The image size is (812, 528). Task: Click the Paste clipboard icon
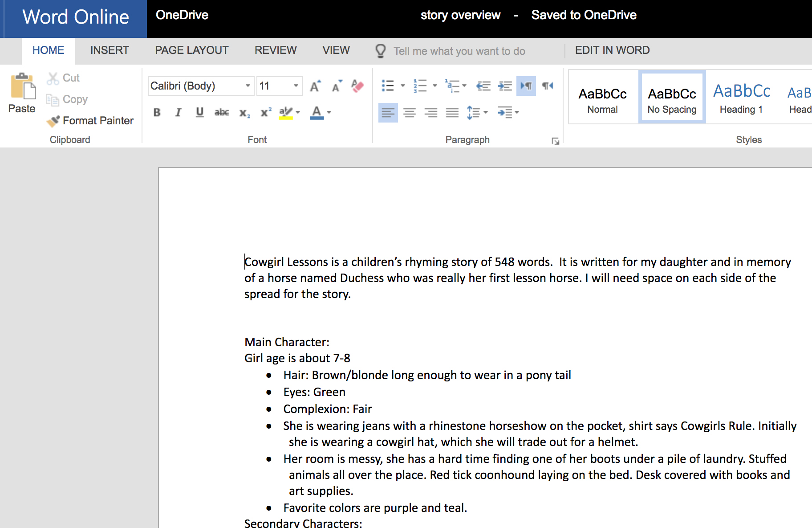point(22,86)
